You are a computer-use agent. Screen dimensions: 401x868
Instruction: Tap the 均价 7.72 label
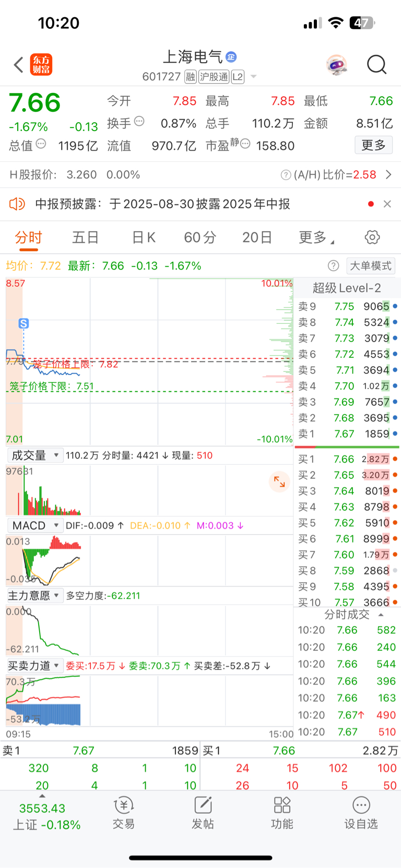pos(33,266)
